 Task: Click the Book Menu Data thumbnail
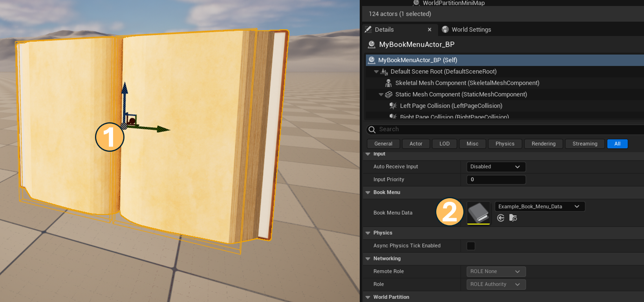click(478, 213)
